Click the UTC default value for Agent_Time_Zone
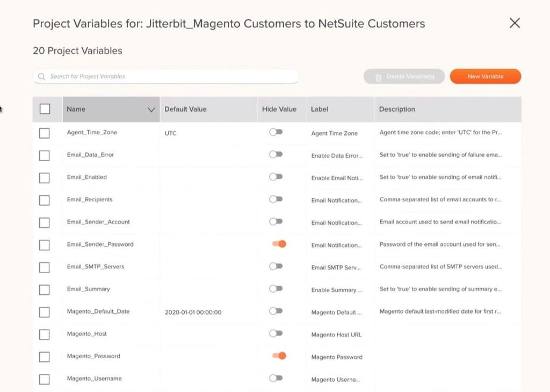Image resolution: width=550 pixels, height=392 pixels. coord(170,132)
